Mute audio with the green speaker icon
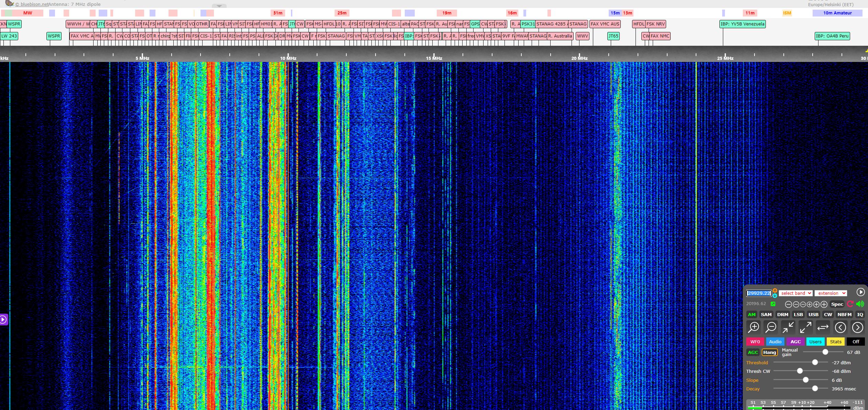 860,304
